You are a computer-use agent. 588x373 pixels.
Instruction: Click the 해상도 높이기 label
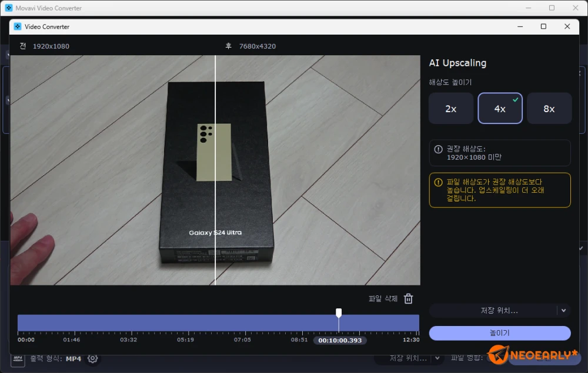click(x=450, y=82)
